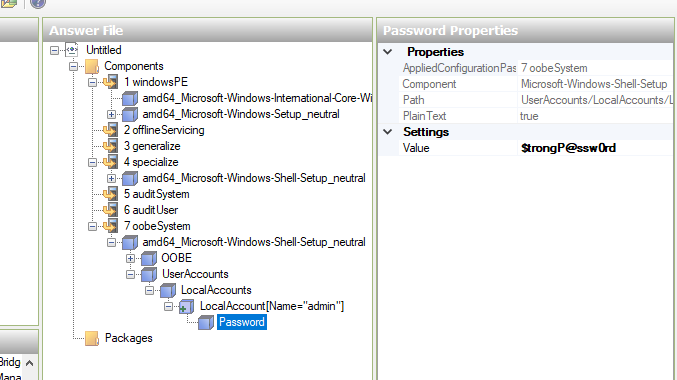Screen dimensions: 677x380
Task: Click the UserAccounts cube icon
Action: pyautogui.click(x=149, y=274)
